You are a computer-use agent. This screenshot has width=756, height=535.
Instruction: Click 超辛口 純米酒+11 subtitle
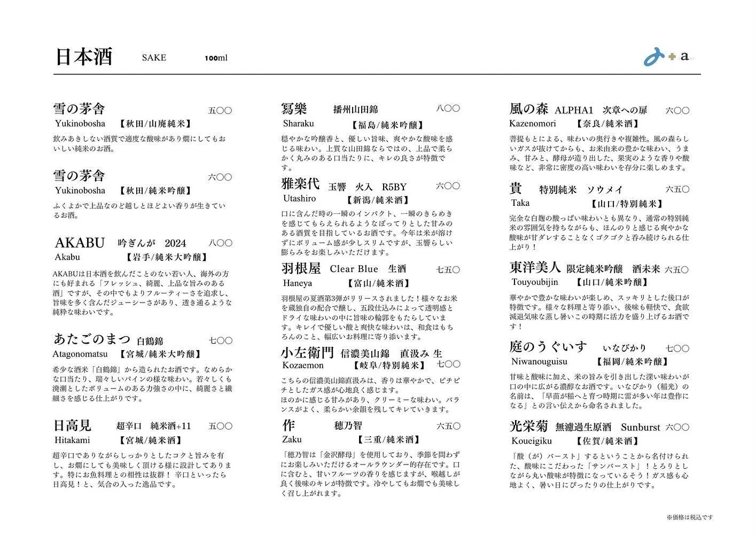tap(153, 426)
